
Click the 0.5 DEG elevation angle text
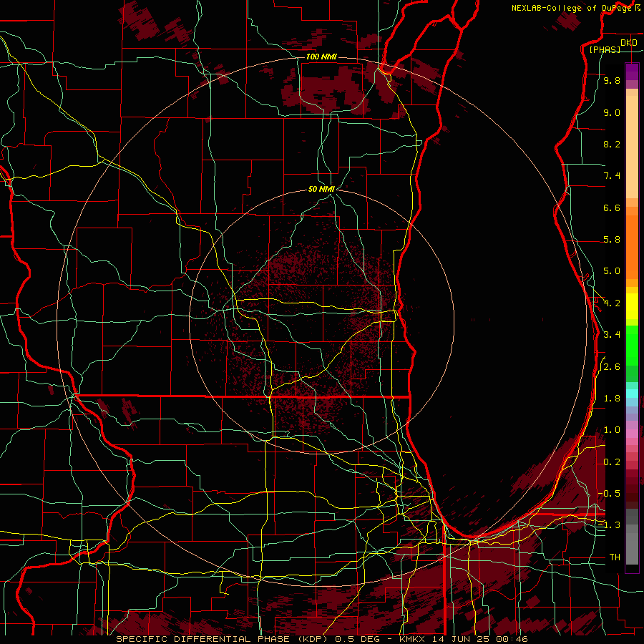[x=359, y=639]
